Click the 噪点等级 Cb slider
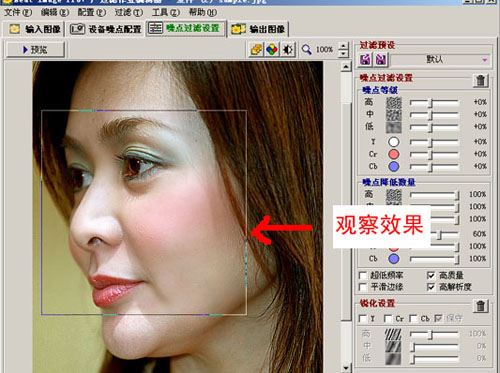 click(x=434, y=167)
